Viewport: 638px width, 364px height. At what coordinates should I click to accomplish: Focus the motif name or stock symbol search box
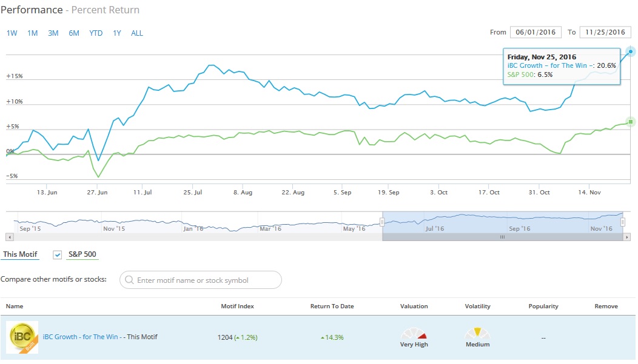201,280
